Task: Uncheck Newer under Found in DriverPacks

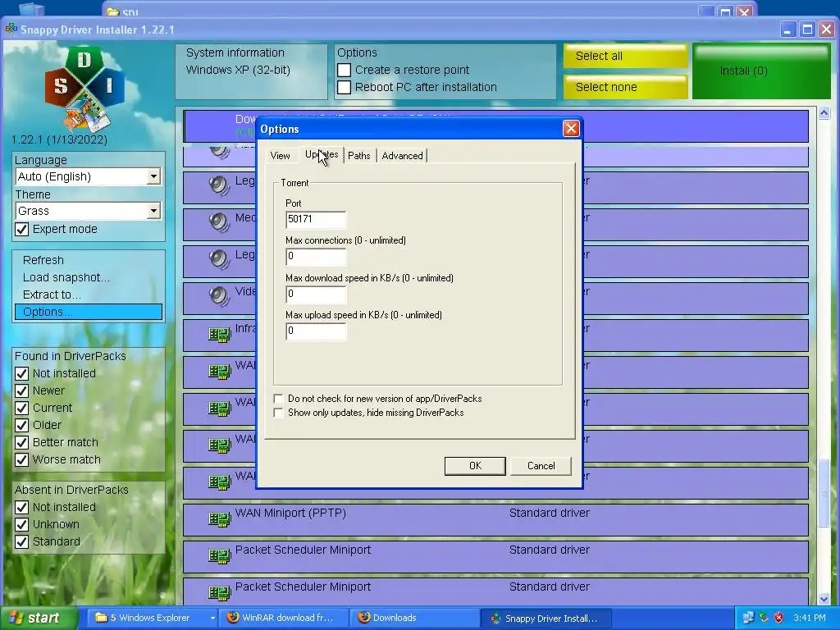Action: [x=21, y=391]
